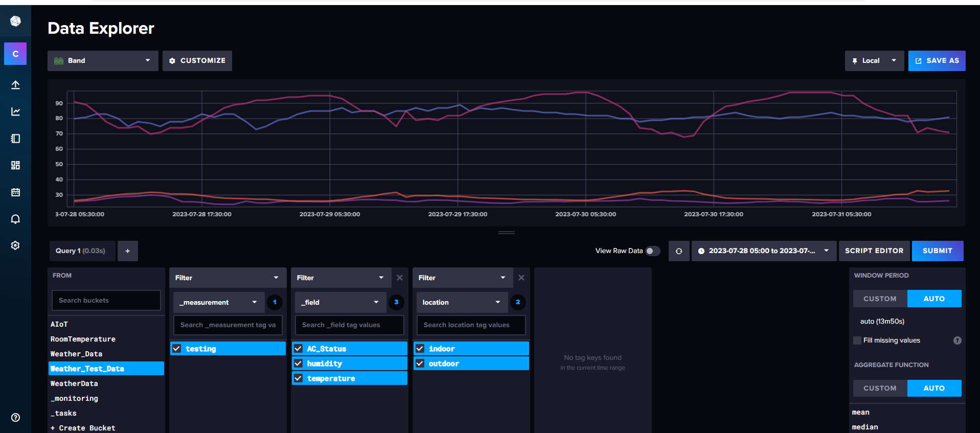Click the SUBMIT button
This screenshot has width=980, height=433.
click(x=937, y=251)
